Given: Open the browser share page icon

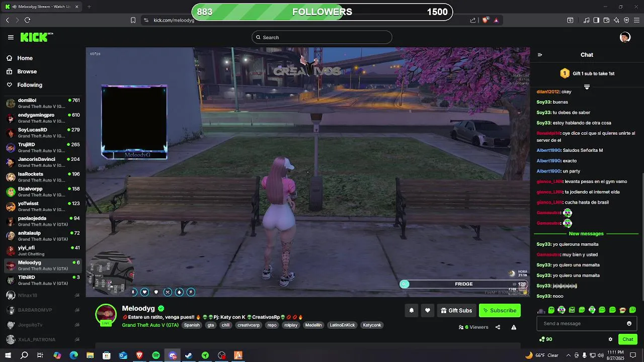Looking at the screenshot, I should (x=473, y=20).
